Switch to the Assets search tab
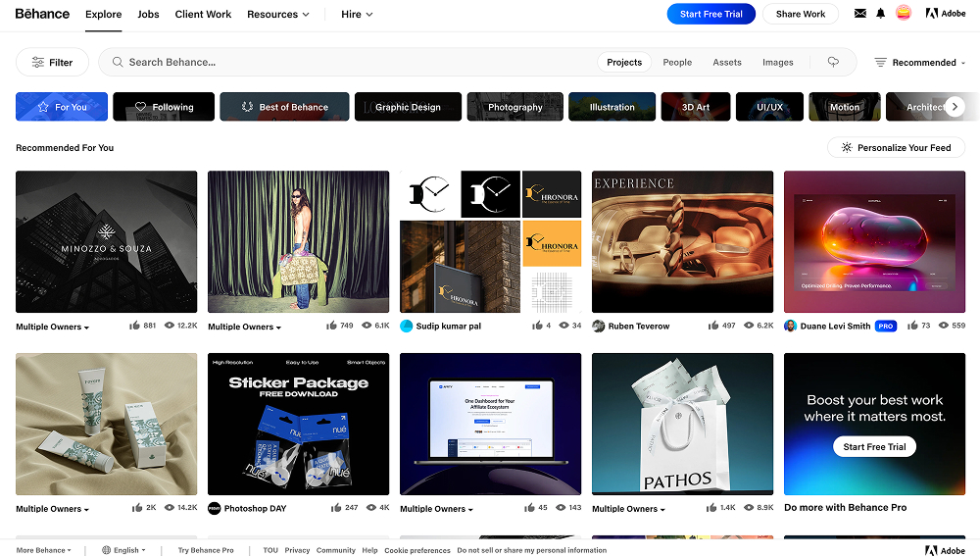The height and width of the screenshot is (557, 980). coord(727,62)
